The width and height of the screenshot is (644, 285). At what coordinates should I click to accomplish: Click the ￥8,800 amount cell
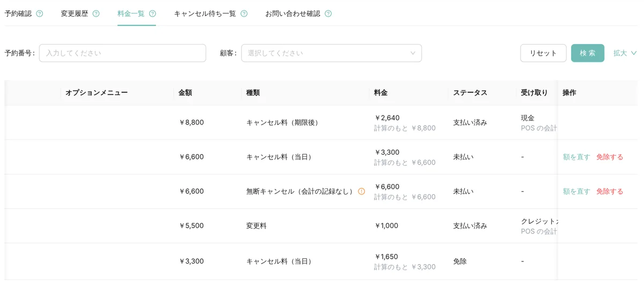[x=191, y=122]
